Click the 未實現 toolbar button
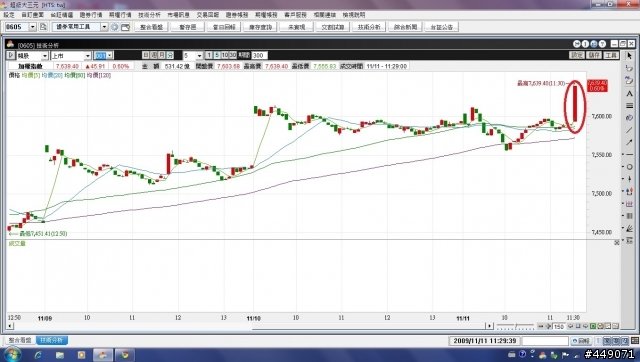This screenshot has height=362, width=640. click(x=297, y=27)
